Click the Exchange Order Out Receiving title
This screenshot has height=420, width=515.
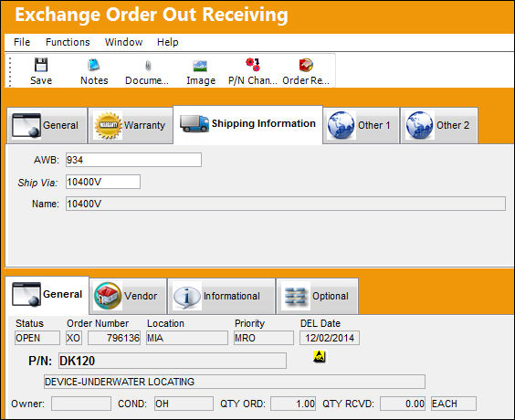pyautogui.click(x=152, y=16)
